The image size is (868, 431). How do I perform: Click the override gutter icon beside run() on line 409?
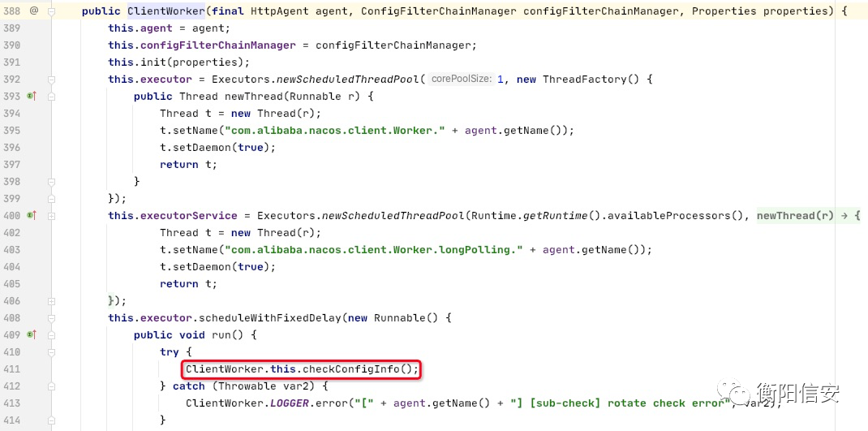pyautogui.click(x=32, y=334)
